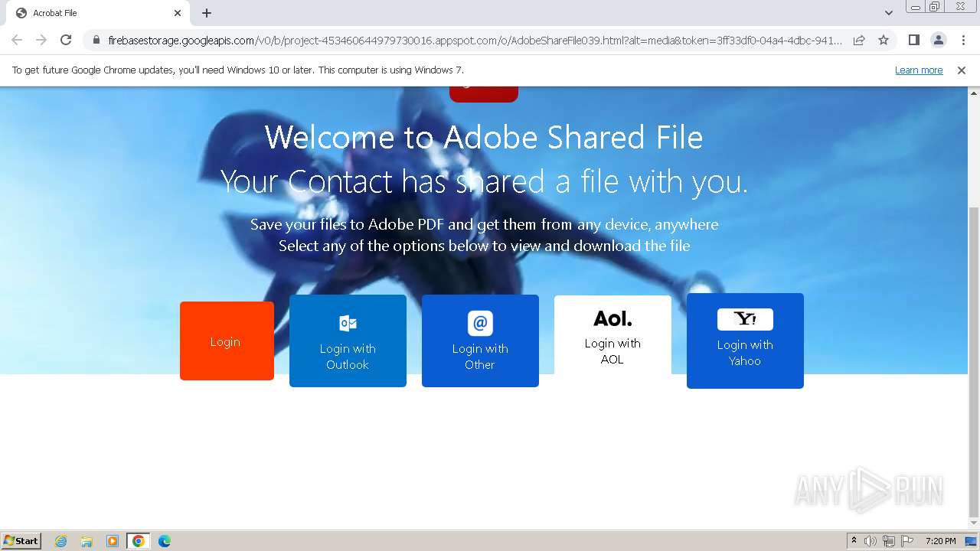Image resolution: width=980 pixels, height=551 pixels.
Task: Close the Acrobat File tab
Action: [x=178, y=13]
